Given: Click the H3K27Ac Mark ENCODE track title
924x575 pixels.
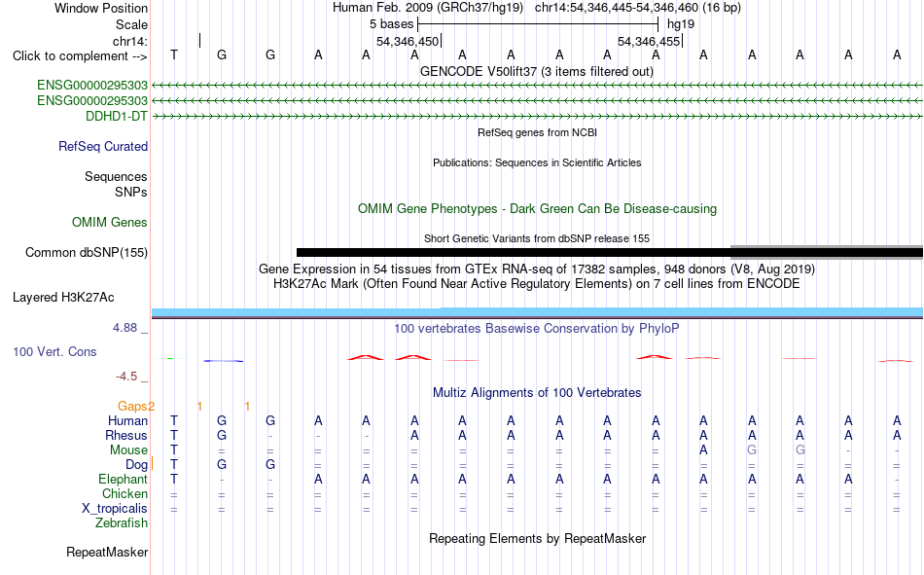Looking at the screenshot, I should click(x=537, y=284).
